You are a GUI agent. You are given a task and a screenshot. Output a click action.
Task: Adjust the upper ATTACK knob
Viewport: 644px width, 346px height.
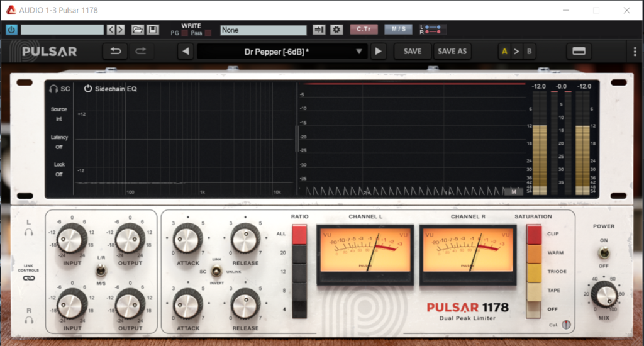tap(187, 238)
